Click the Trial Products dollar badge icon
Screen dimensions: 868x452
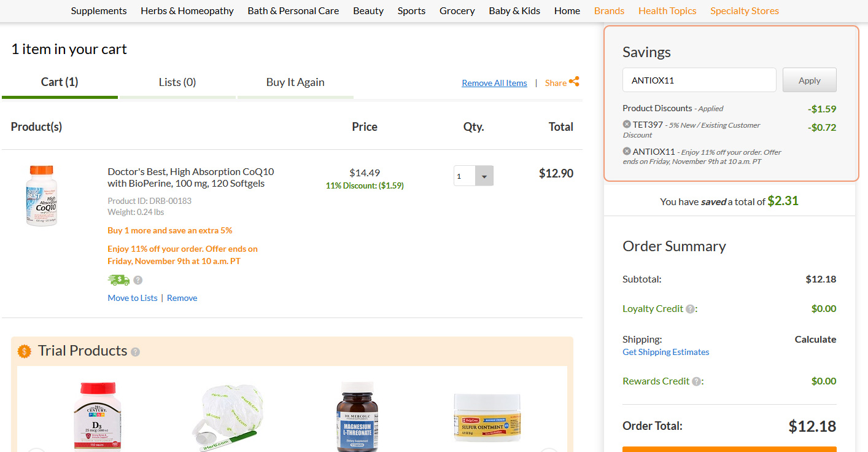25,351
